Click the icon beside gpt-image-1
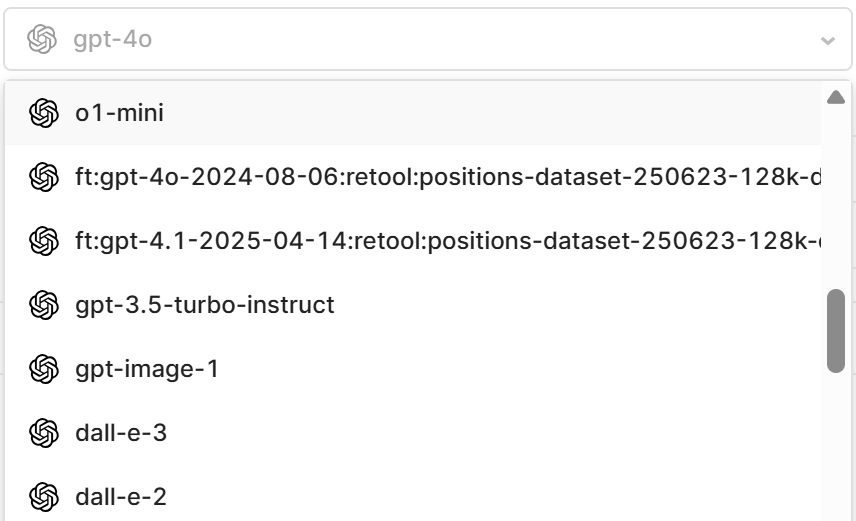 pyautogui.click(x=44, y=369)
